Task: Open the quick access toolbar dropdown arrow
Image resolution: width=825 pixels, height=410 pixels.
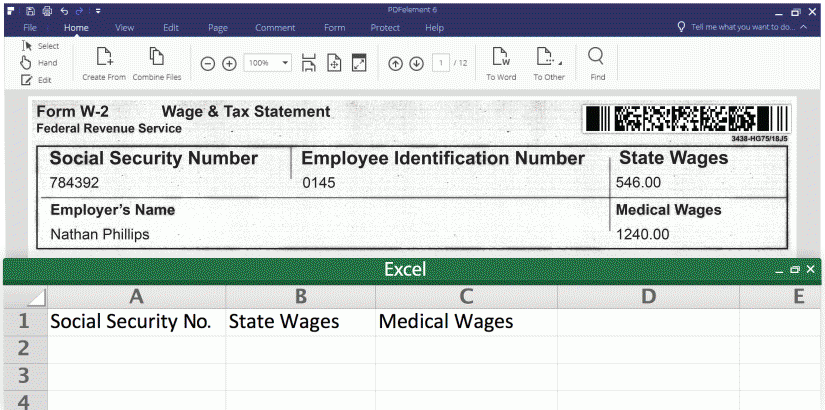Action: tap(98, 11)
